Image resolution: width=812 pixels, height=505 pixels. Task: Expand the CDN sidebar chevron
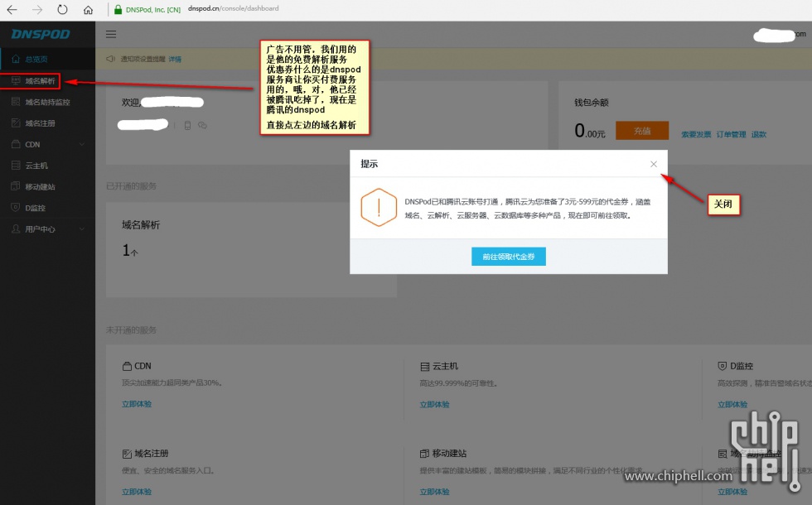82,144
